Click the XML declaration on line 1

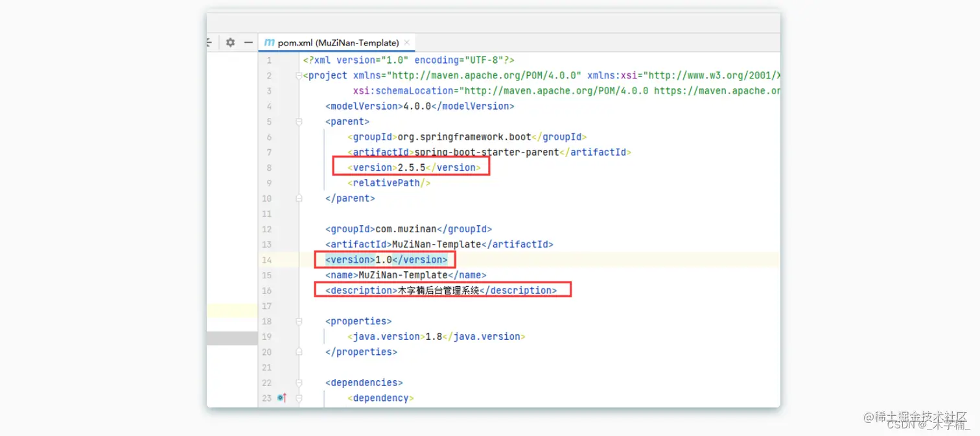[408, 60]
